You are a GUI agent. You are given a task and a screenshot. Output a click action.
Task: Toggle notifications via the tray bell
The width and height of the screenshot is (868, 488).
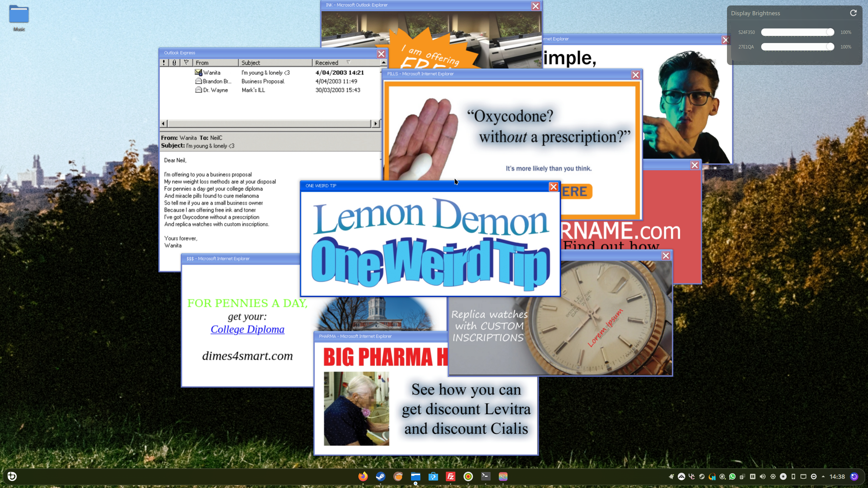click(x=672, y=476)
